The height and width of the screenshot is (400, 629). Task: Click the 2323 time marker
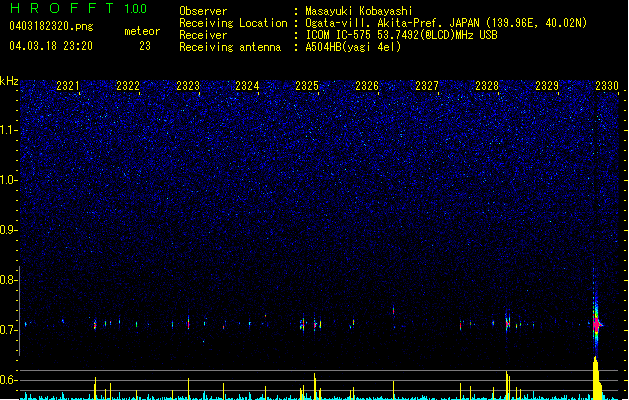point(188,85)
